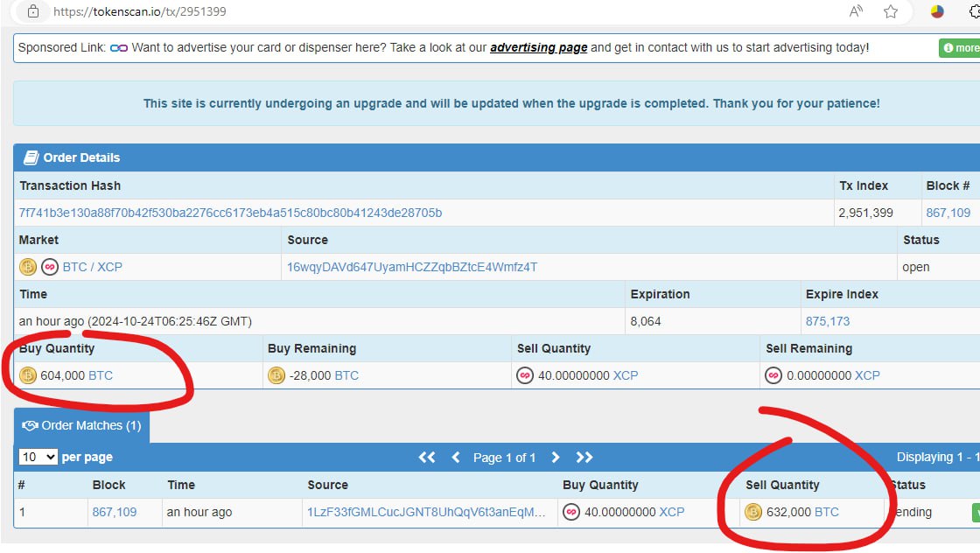Click Transaction Hash column header
The width and height of the screenshot is (980, 553).
point(70,185)
